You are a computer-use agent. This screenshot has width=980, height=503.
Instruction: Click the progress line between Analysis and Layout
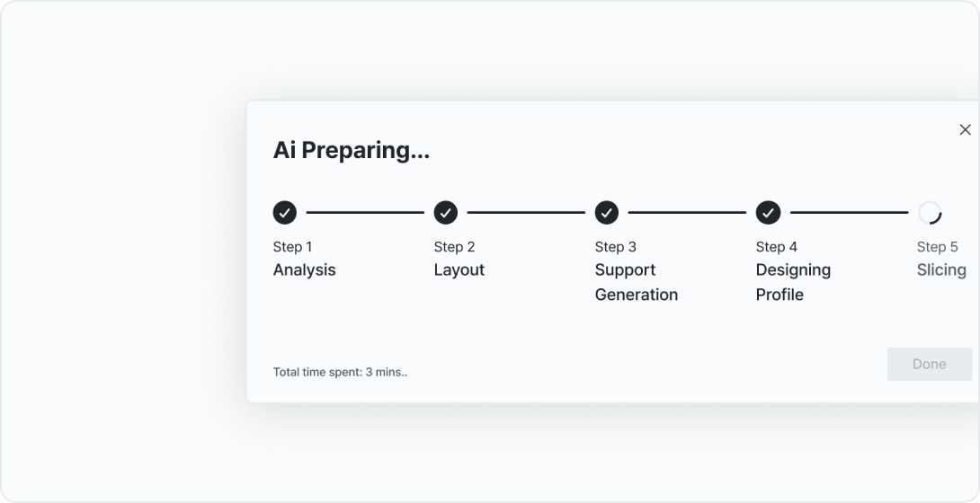coord(365,213)
